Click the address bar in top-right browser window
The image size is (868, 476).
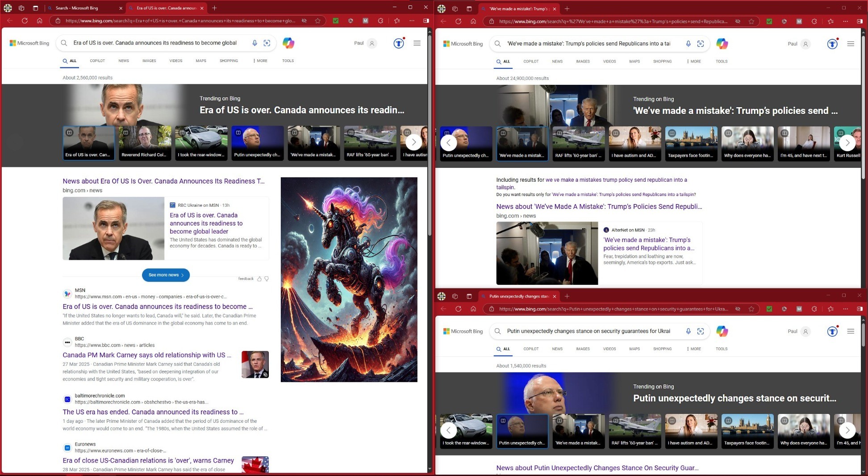612,21
